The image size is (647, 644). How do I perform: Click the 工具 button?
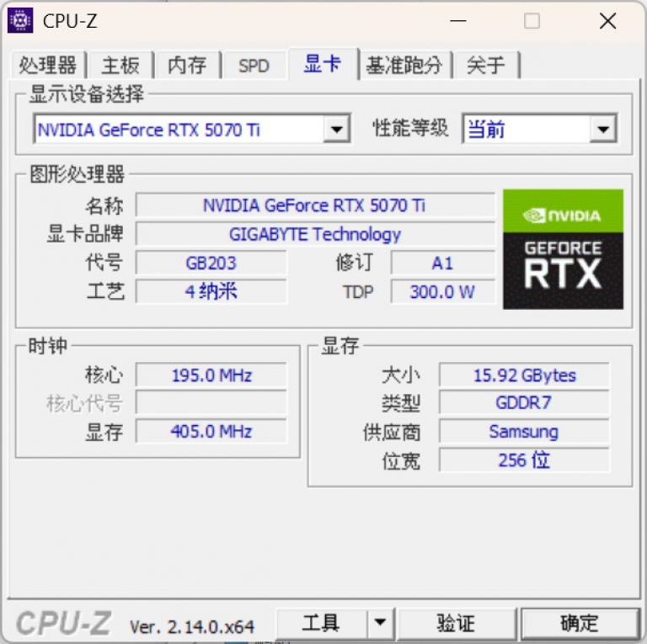321,623
